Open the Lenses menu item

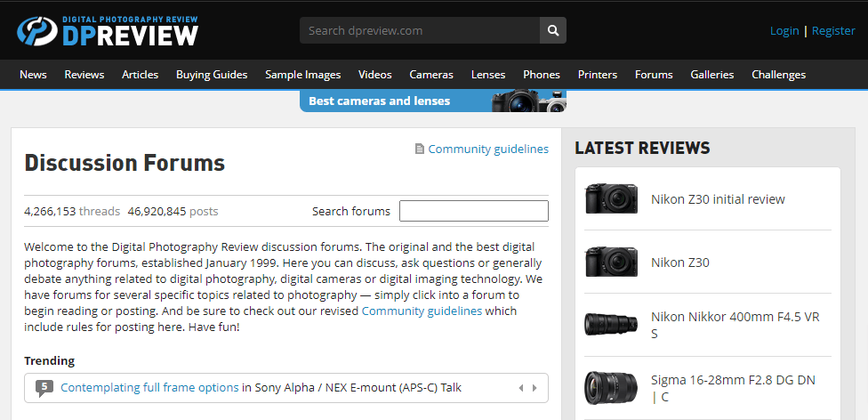(x=488, y=74)
